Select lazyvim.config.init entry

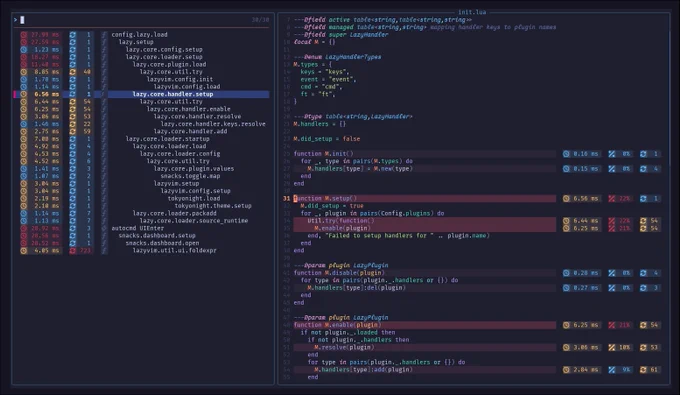coord(180,79)
